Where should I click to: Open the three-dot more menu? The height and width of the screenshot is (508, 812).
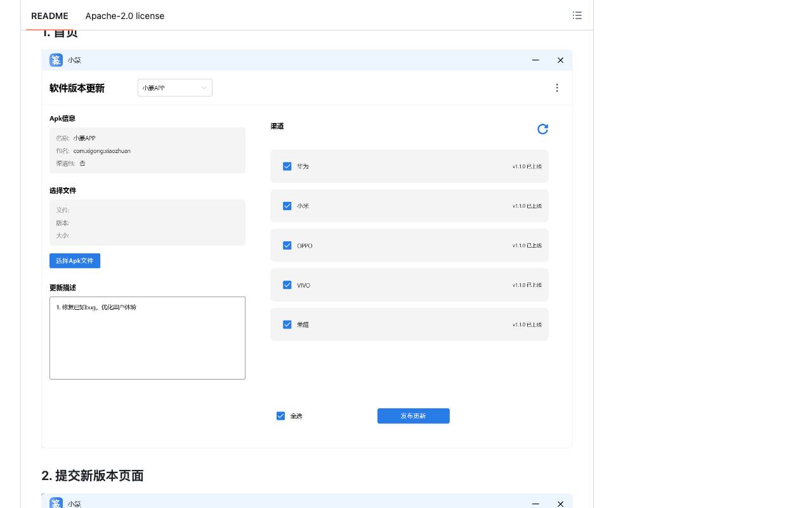[x=557, y=88]
